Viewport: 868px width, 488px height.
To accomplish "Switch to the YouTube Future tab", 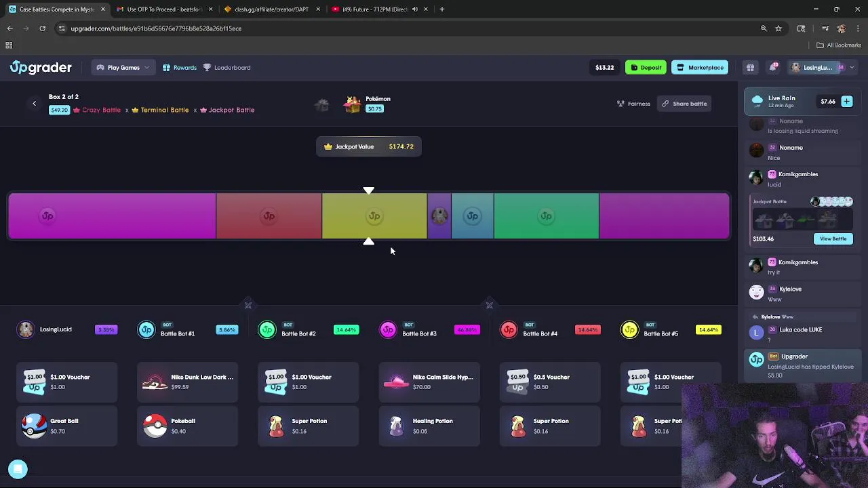I will click(379, 9).
